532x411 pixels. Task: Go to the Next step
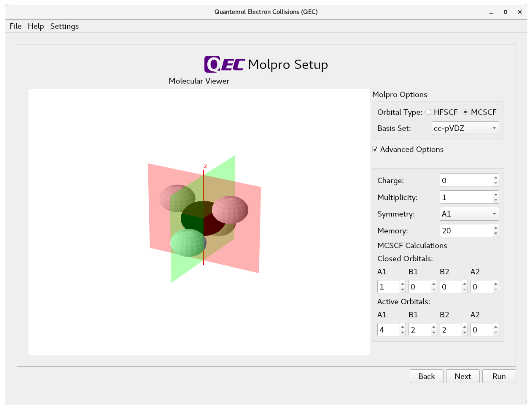pyautogui.click(x=462, y=376)
